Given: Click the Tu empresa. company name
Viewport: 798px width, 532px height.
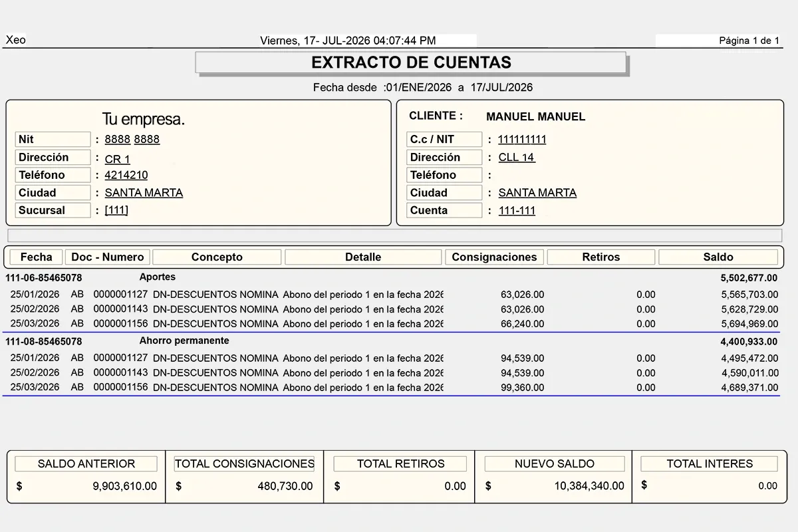Looking at the screenshot, I should pos(143,120).
